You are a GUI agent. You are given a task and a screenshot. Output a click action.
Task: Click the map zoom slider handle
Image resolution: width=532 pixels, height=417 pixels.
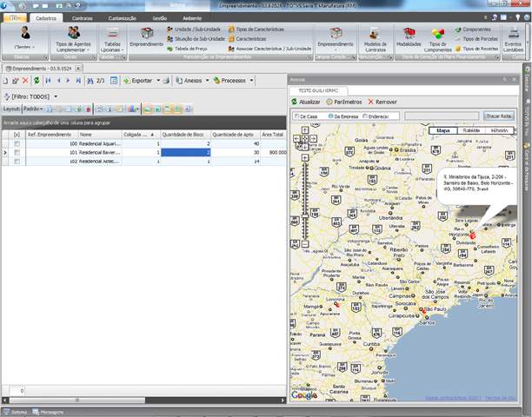[x=304, y=215]
